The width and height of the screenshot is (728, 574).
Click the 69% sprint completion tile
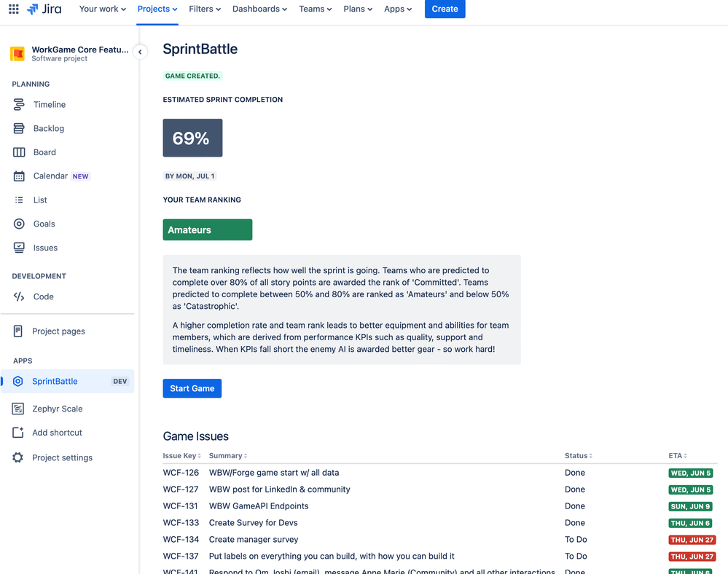[192, 138]
